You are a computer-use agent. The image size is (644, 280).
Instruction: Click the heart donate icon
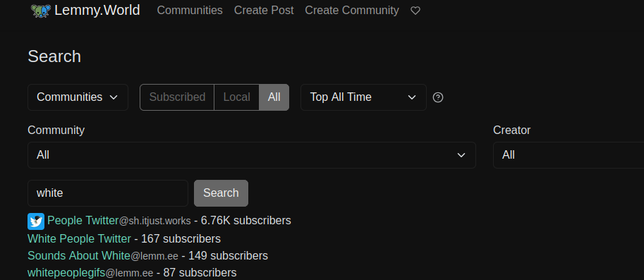point(415,11)
